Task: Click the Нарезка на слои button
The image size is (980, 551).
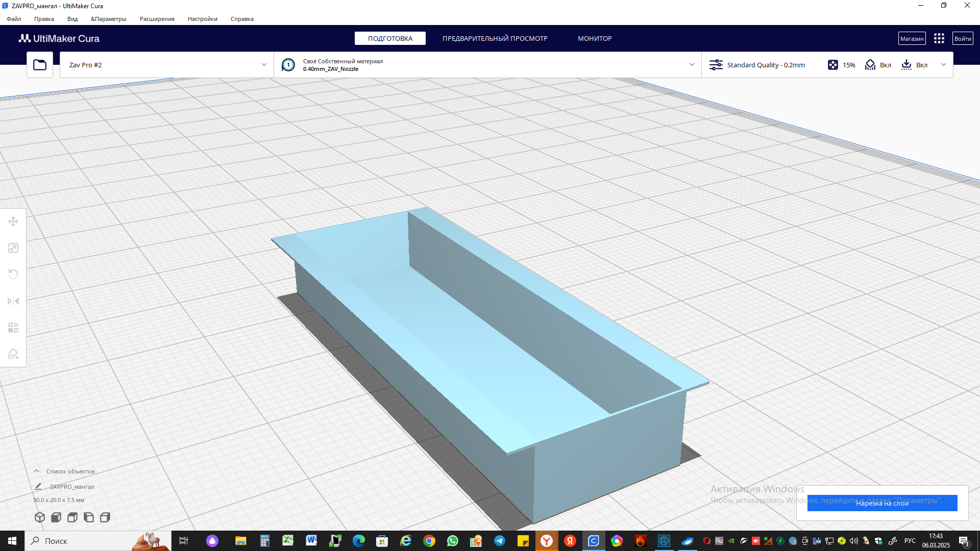Action: [x=882, y=503]
